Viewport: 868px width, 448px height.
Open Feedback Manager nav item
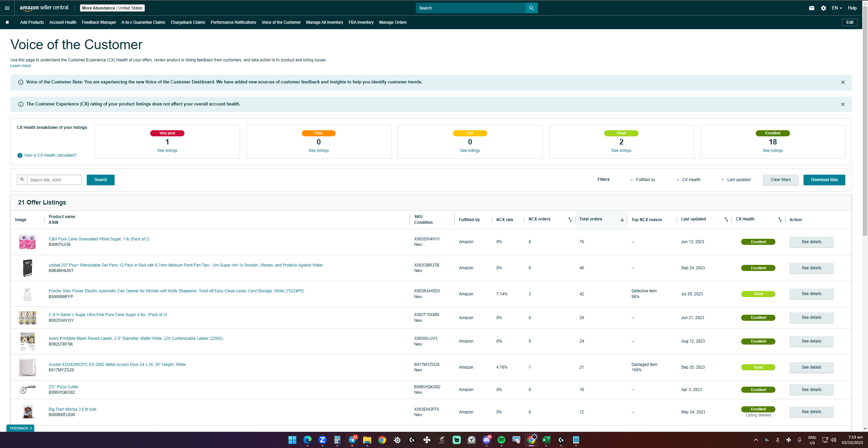(x=99, y=22)
